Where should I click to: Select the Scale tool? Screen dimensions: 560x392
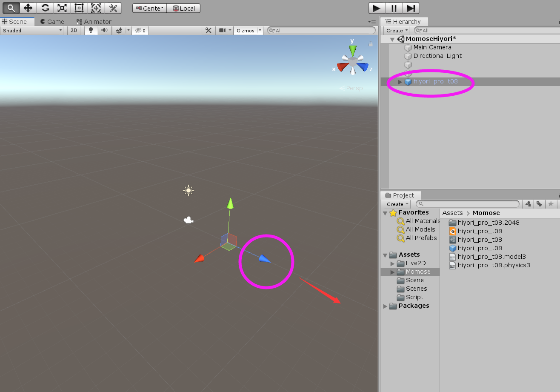(62, 8)
